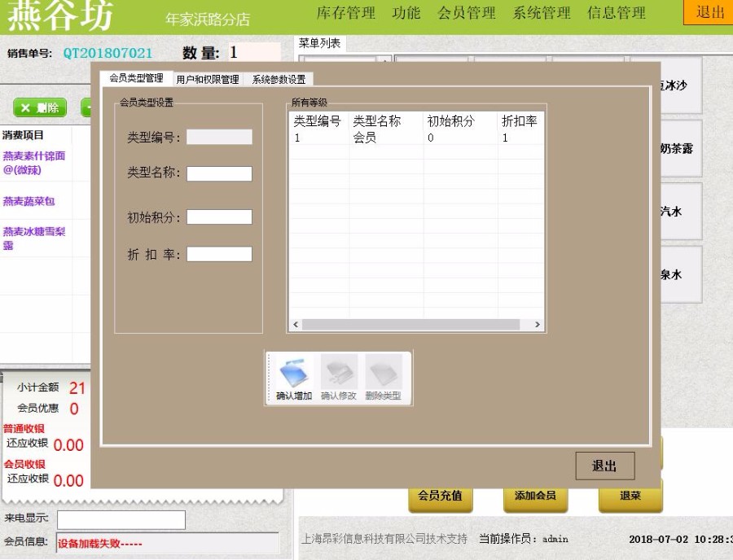733x560 pixels.
Task: Click the 删除类型 icon
Action: 383,378
